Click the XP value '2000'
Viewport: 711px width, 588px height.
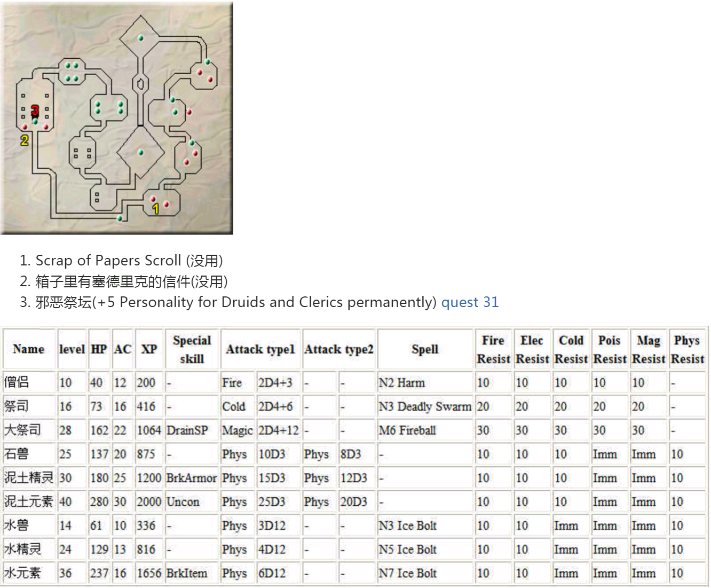pyautogui.click(x=149, y=501)
